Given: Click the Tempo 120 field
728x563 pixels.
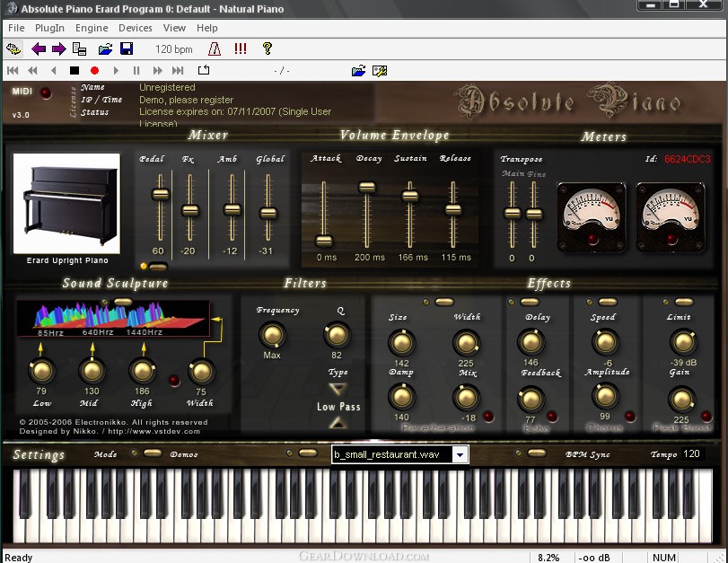Looking at the screenshot, I should (693, 453).
